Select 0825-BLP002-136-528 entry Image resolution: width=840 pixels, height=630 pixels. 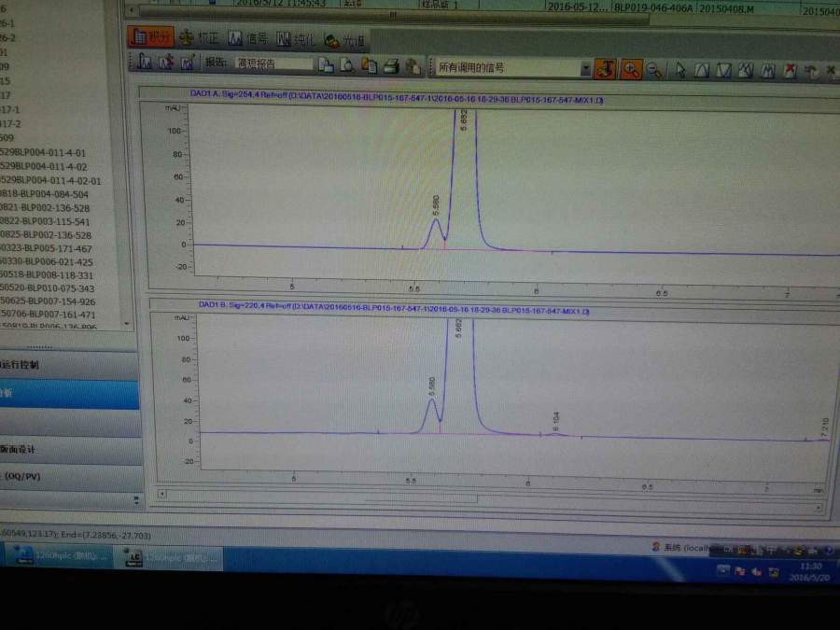point(46,234)
